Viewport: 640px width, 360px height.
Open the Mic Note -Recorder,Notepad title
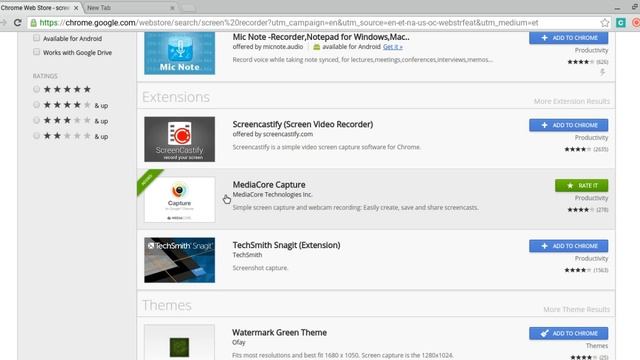click(321, 37)
